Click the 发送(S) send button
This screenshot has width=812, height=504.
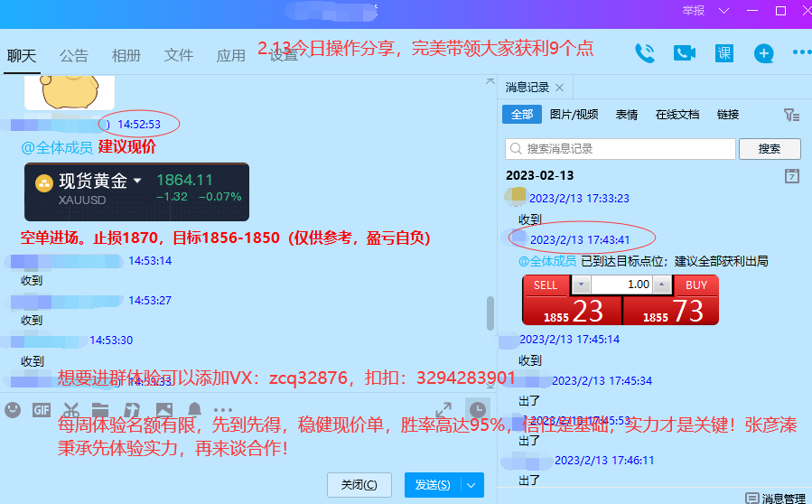pos(433,485)
